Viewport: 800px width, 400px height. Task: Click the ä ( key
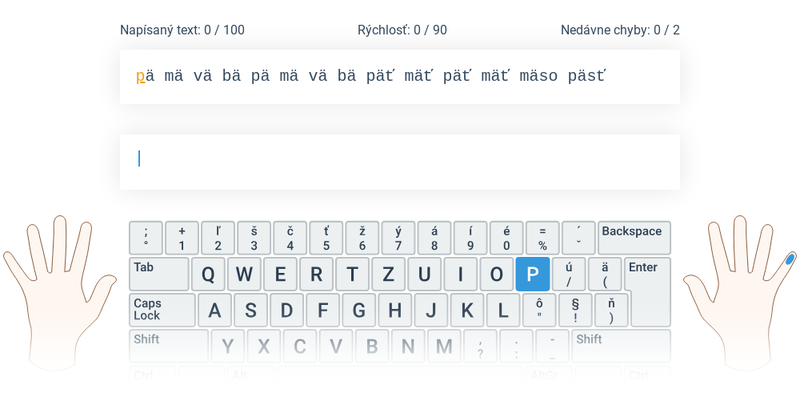click(605, 274)
